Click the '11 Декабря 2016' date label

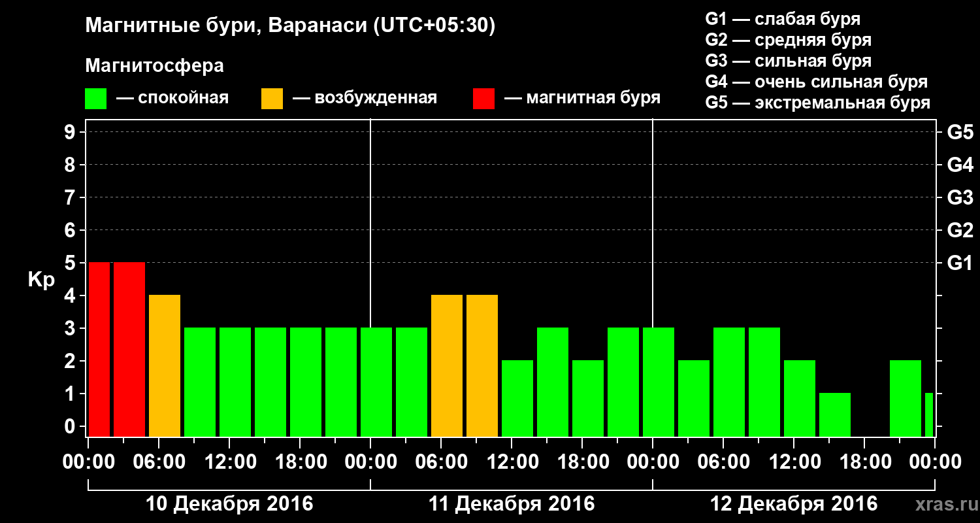512,504
